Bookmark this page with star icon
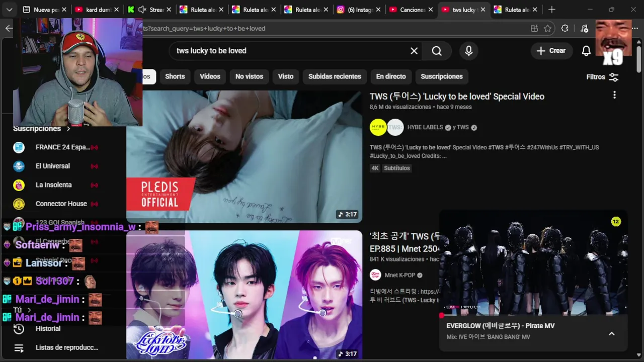The height and width of the screenshot is (362, 644). click(548, 29)
